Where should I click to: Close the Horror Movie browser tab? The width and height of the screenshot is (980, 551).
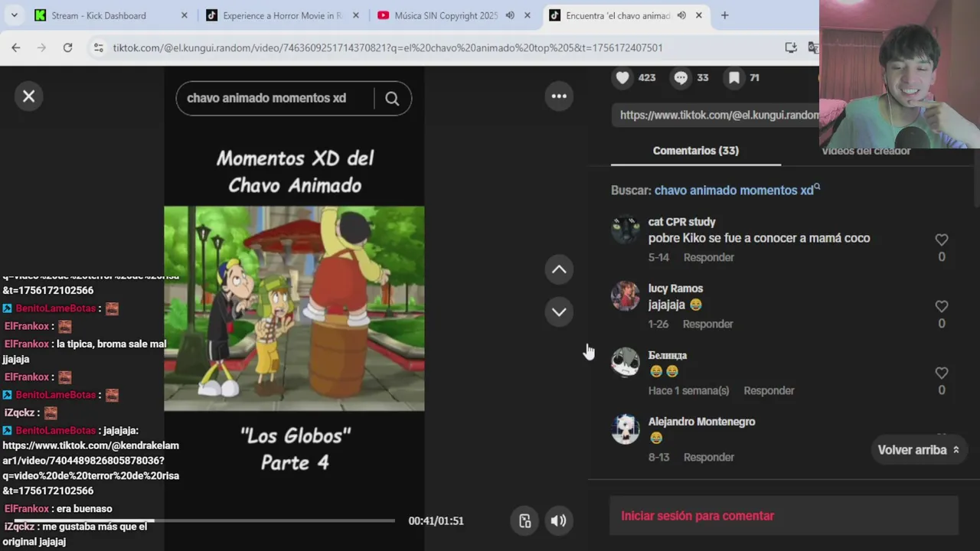pyautogui.click(x=356, y=15)
